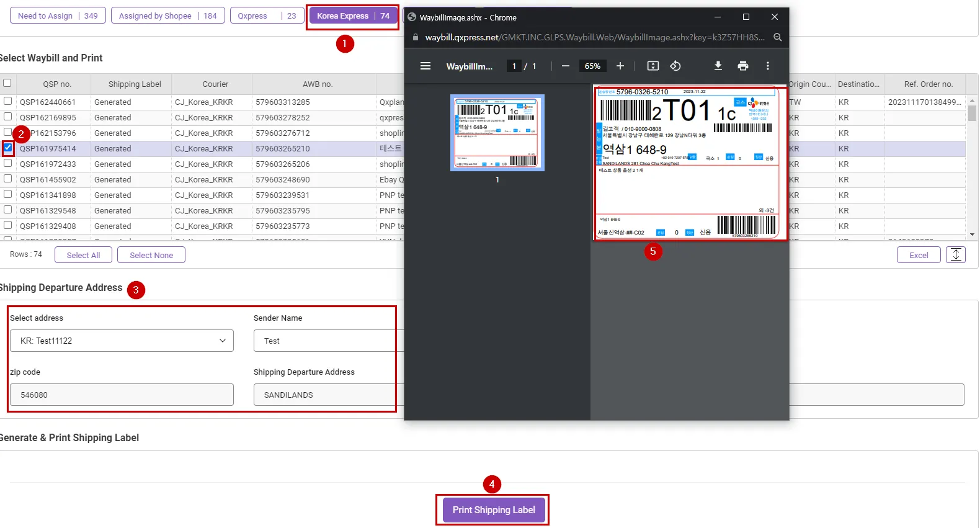This screenshot has height=528, width=980.
Task: Click the expand table height button
Action: (955, 254)
